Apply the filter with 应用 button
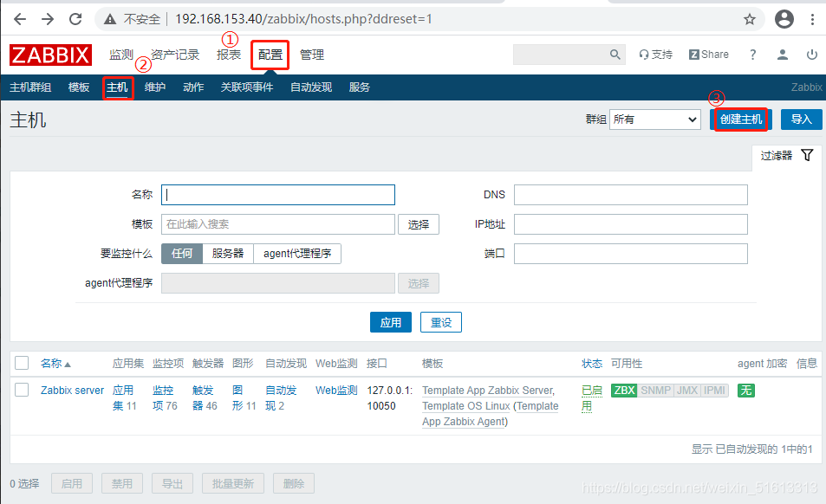 tap(390, 322)
